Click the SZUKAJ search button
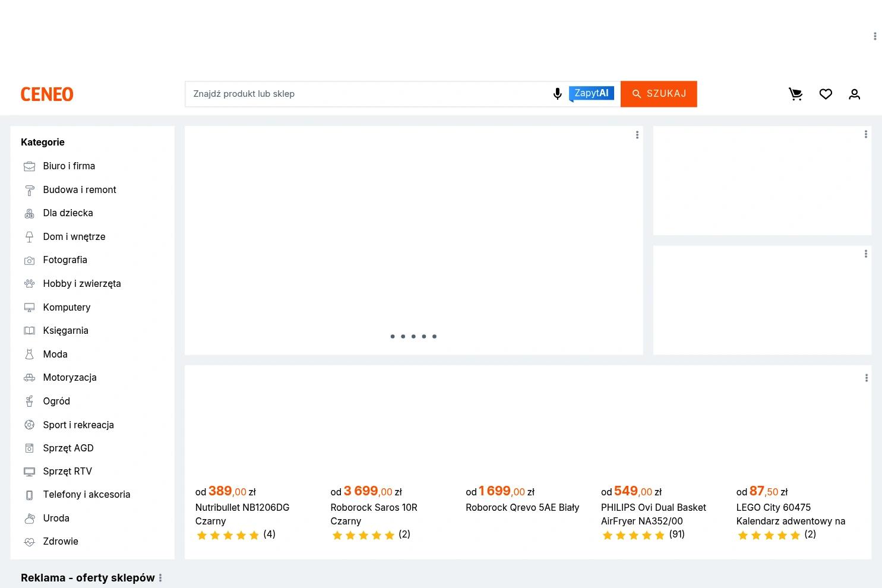This screenshot has height=588, width=882. click(659, 94)
